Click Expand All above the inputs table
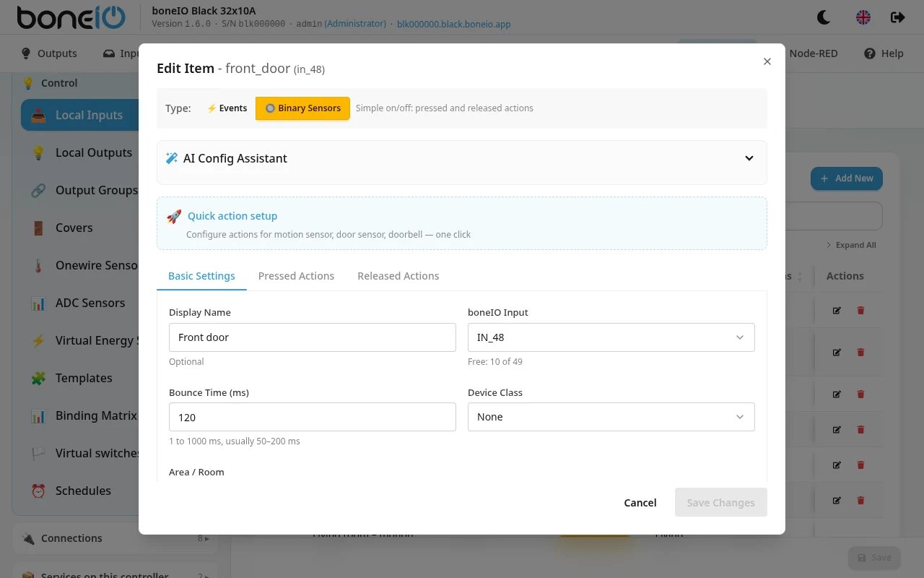 click(852, 245)
